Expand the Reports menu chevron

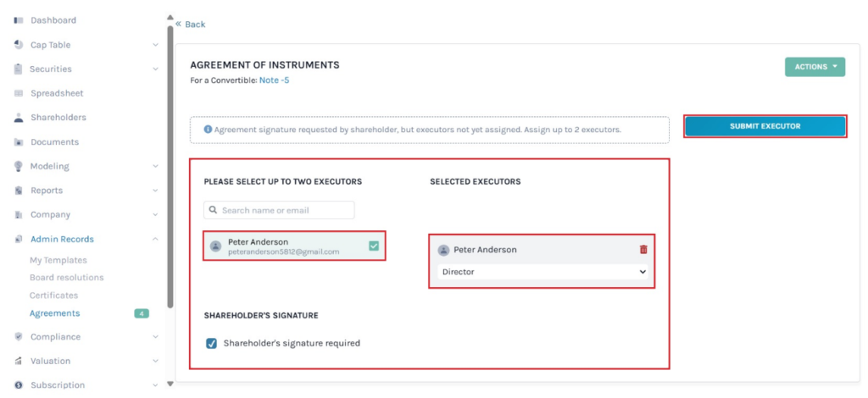[155, 191]
